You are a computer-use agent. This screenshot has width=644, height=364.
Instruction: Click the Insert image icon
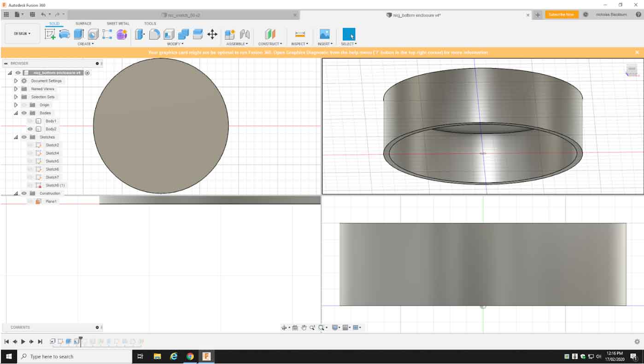pos(325,34)
